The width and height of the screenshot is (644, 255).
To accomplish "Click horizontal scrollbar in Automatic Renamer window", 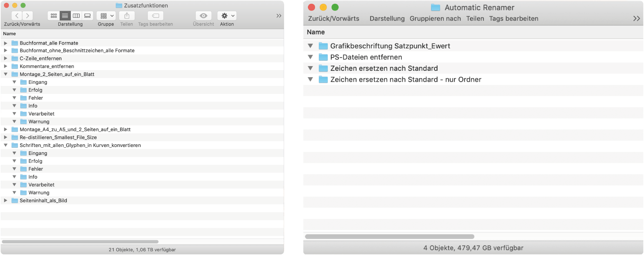I will tap(389, 237).
